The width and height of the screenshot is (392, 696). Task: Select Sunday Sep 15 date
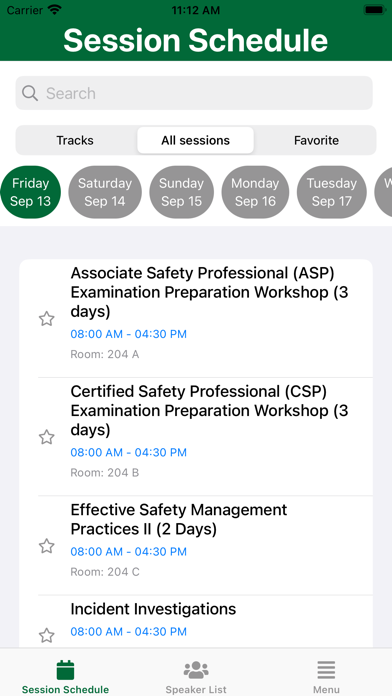(181, 192)
